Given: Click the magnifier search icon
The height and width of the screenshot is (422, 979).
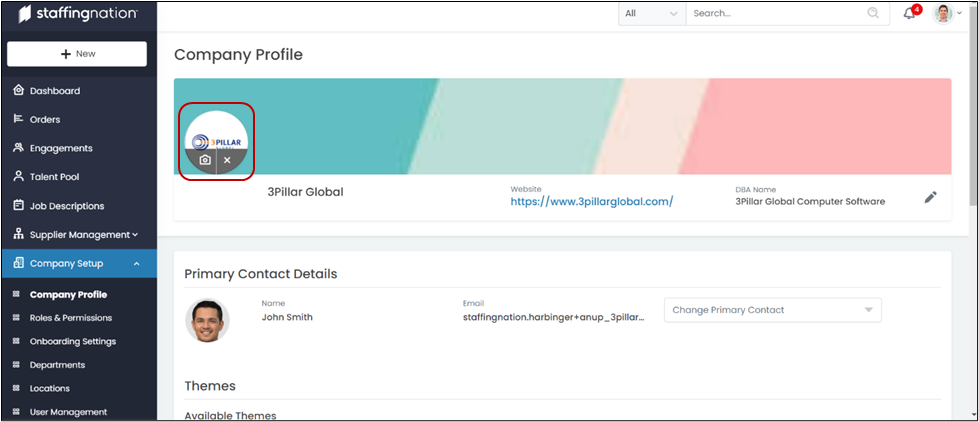Looking at the screenshot, I should click(x=873, y=13).
